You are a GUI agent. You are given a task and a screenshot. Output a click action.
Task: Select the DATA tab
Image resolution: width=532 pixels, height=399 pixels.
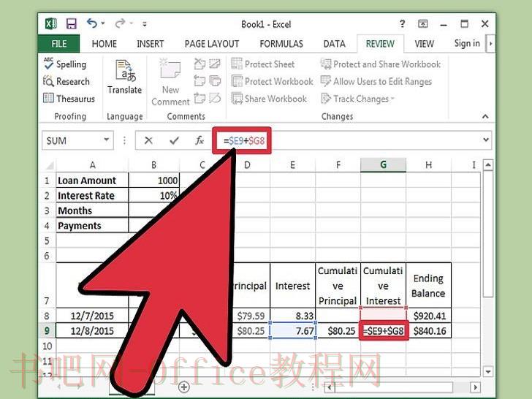point(334,44)
